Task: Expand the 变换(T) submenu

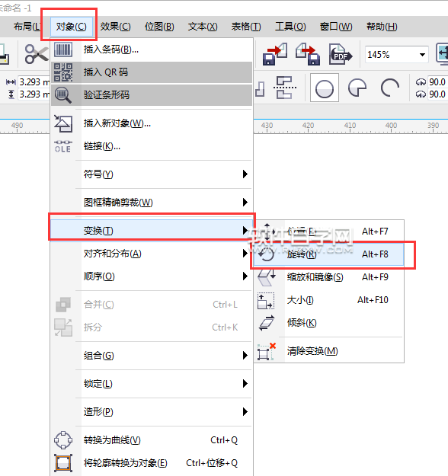Action: [x=152, y=231]
